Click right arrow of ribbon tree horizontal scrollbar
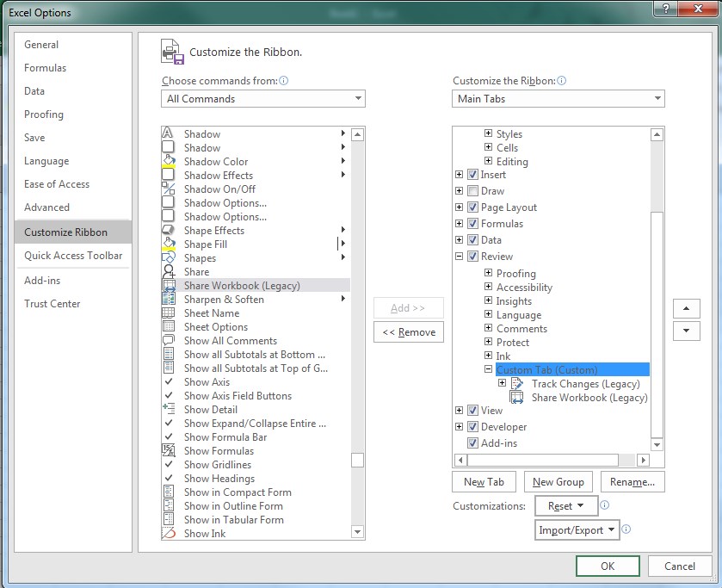 (644, 460)
